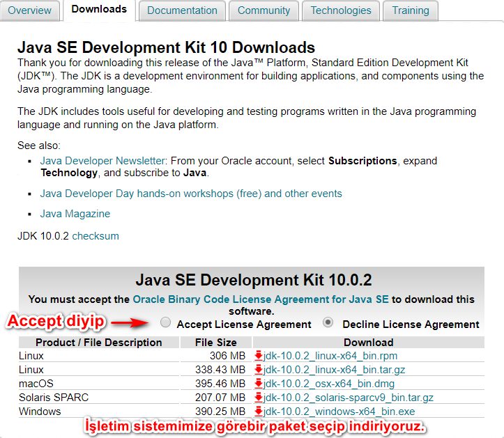504x438 pixels.
Task: Click the Java SE Development Kit 10 Downloads heading
Action: coord(166,47)
